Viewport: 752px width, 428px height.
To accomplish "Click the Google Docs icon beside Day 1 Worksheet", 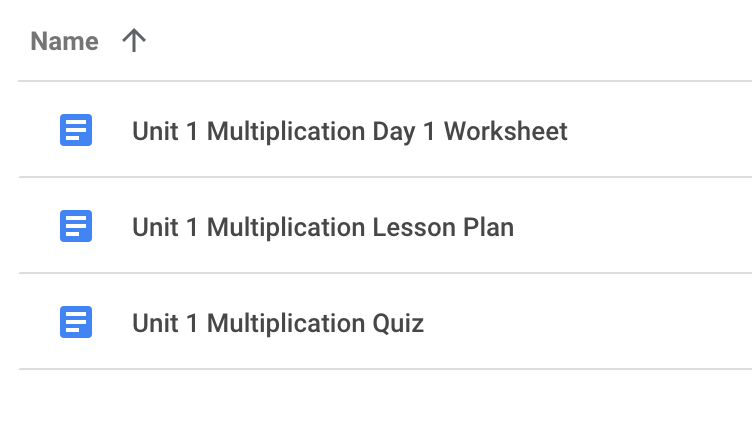I will tap(76, 130).
